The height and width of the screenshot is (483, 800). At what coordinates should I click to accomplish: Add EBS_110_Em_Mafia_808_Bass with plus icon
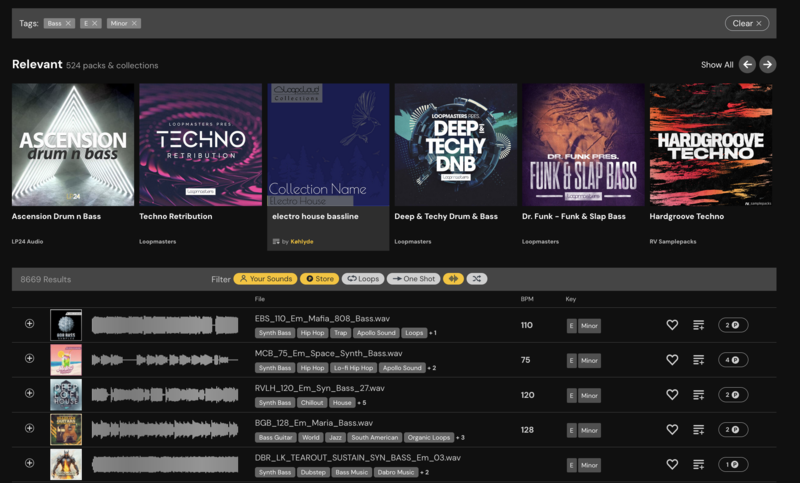[30, 323]
